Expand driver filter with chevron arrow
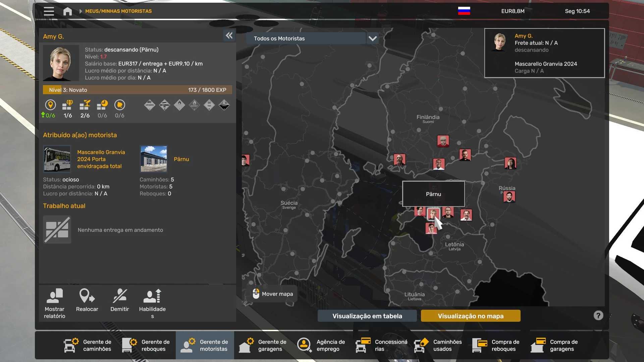The image size is (644, 362). click(372, 39)
